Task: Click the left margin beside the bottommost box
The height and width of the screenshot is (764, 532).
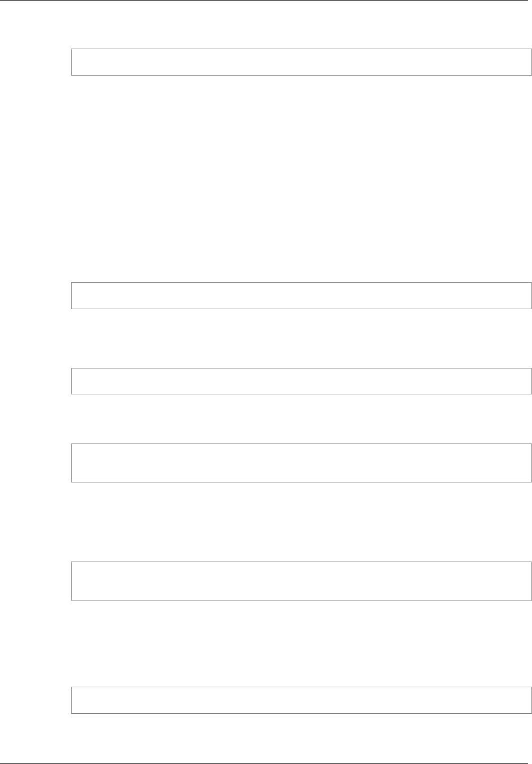Action: [35, 700]
